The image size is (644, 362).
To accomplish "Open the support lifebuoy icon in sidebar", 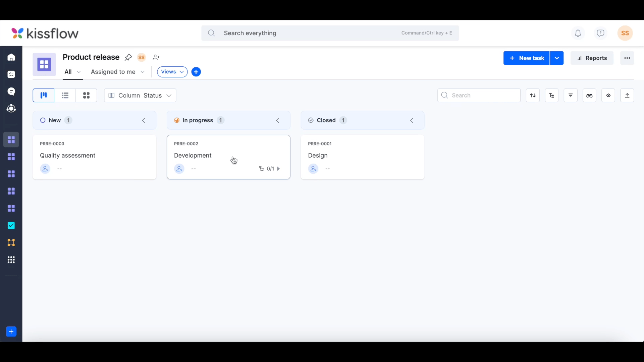I will (11, 109).
